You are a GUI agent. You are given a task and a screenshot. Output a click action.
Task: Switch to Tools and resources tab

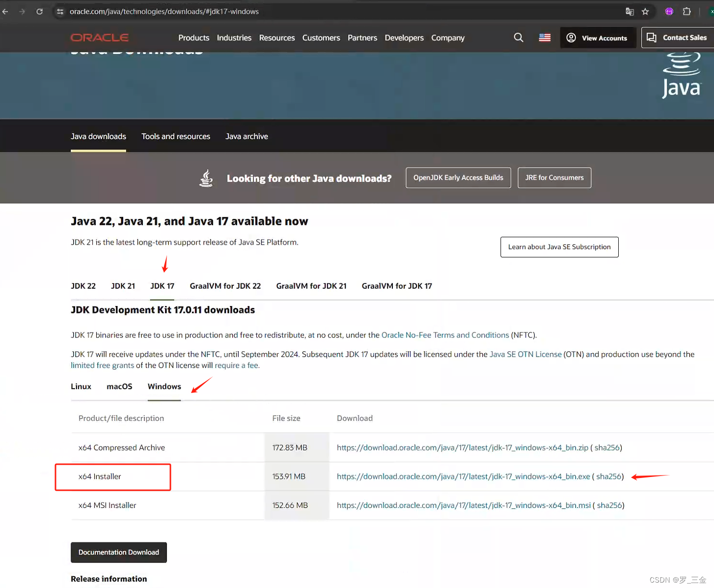pos(176,137)
